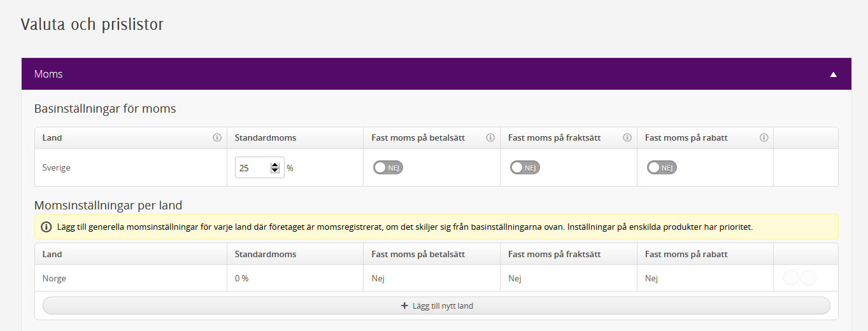Click the Basinställningar för moms heading

coord(105,109)
